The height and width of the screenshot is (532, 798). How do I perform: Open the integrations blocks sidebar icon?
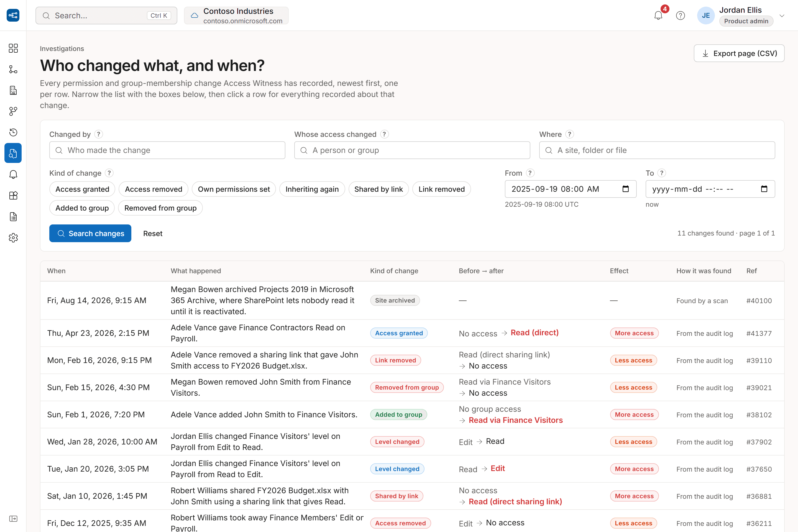pyautogui.click(x=13, y=195)
